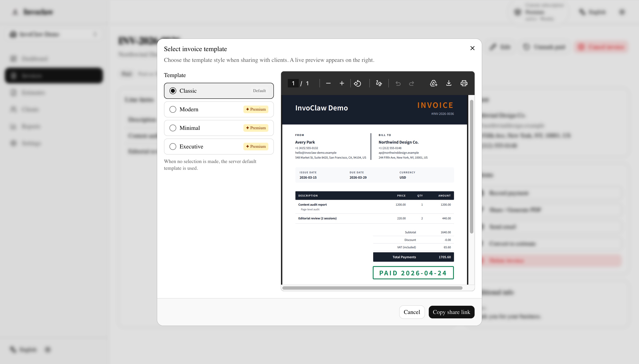
Task: Close the Select invoice template dialog
Action: pos(472,48)
